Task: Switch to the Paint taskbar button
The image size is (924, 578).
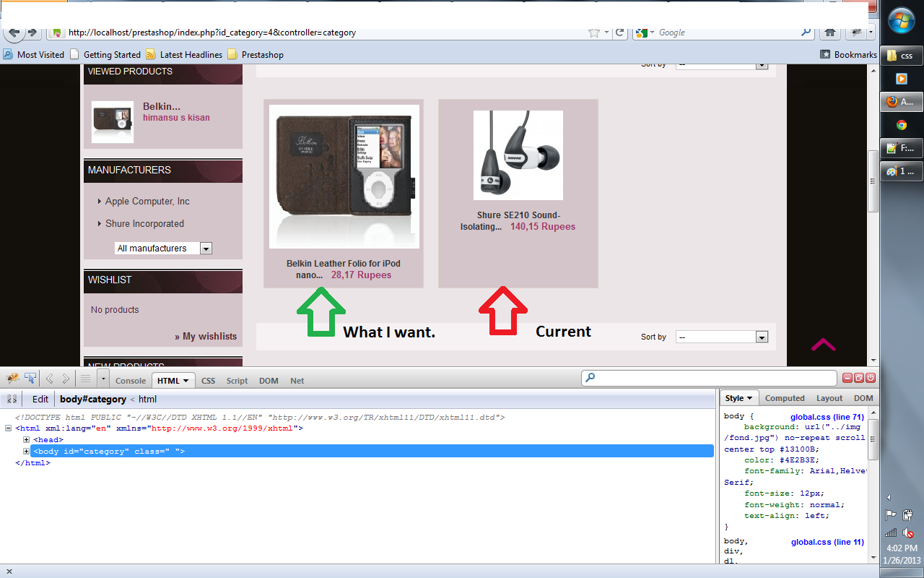Action: [x=902, y=171]
